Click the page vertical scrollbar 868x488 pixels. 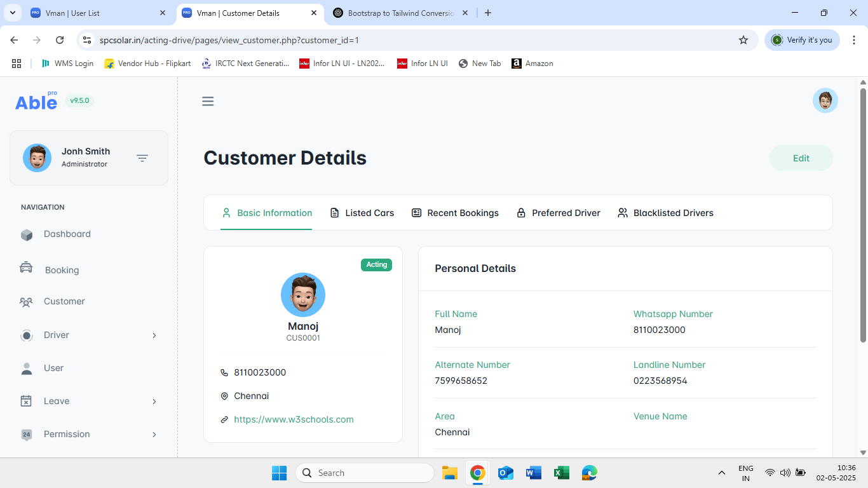tap(863, 216)
